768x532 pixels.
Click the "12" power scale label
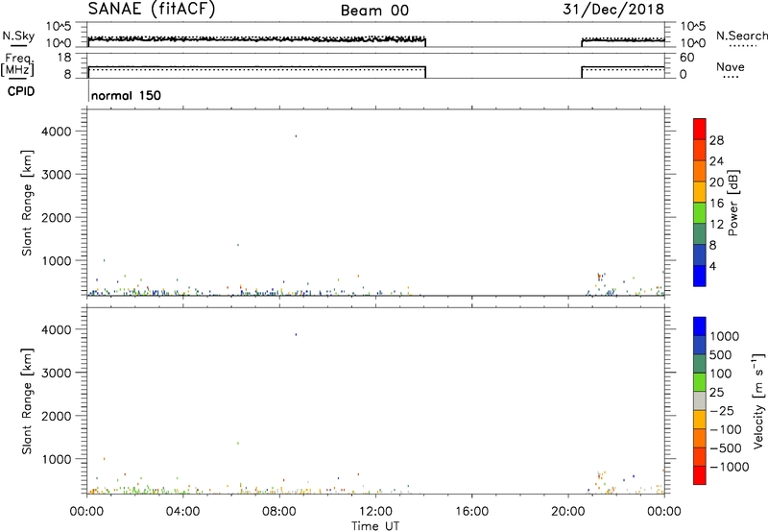716,225
